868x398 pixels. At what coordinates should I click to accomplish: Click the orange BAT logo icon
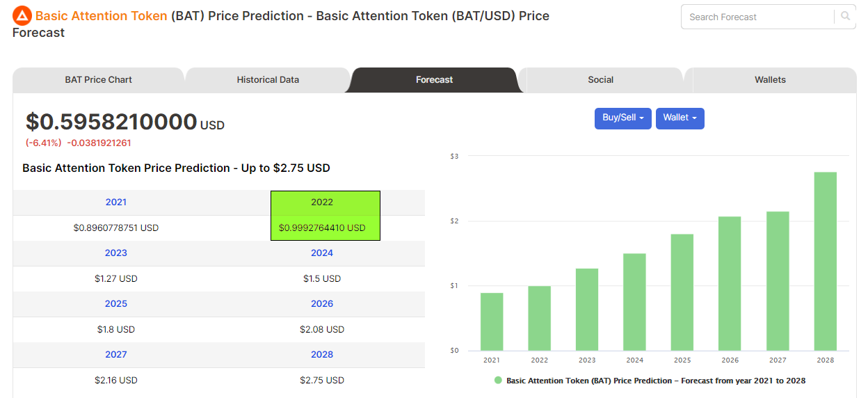22,15
